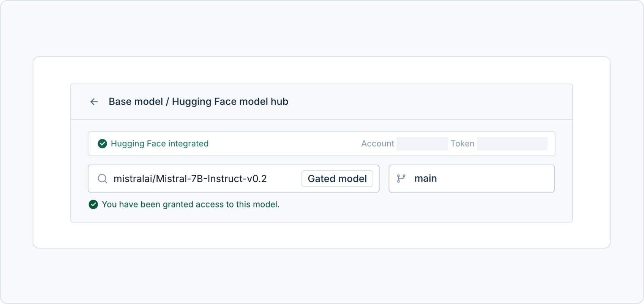Click the search magnifier icon
This screenshot has width=644, height=304.
pyautogui.click(x=103, y=179)
